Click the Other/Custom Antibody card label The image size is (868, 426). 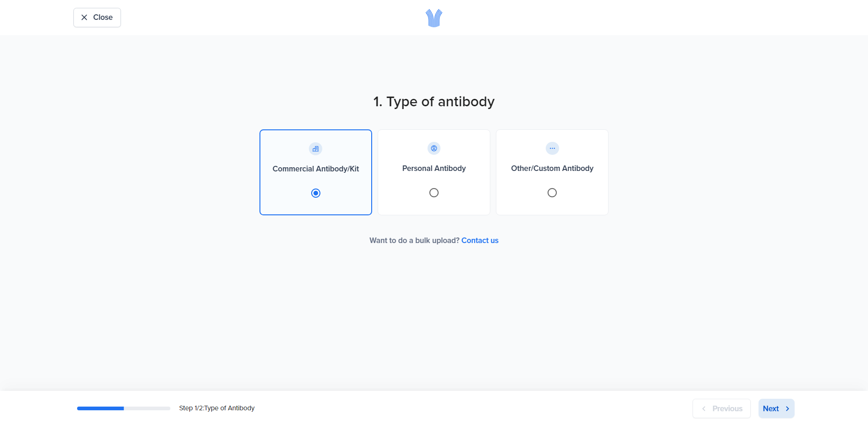552,169
